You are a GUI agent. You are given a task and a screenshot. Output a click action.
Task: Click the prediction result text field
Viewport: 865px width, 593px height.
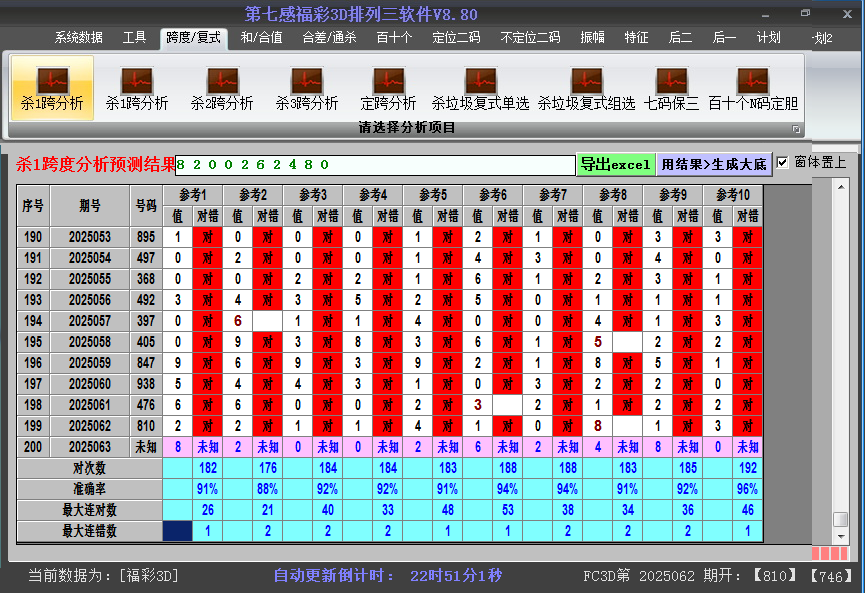[375, 165]
